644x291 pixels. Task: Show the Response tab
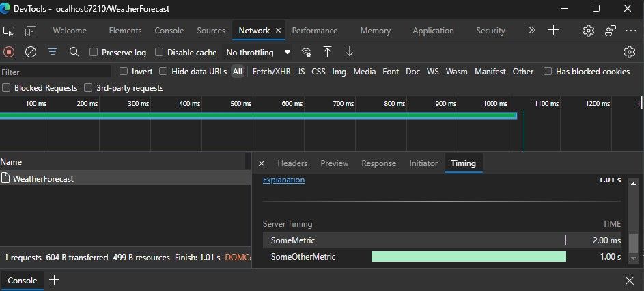(x=378, y=163)
